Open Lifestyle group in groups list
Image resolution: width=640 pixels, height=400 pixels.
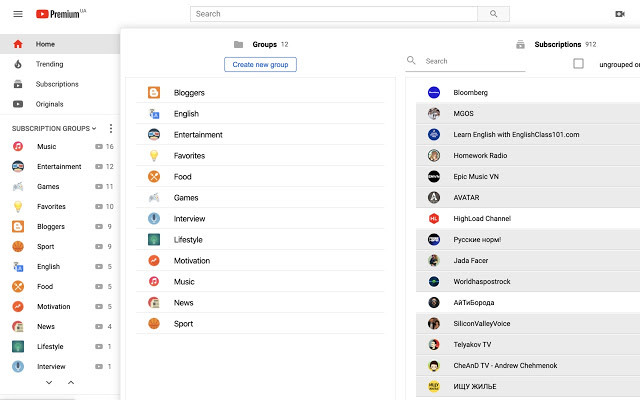(260, 240)
